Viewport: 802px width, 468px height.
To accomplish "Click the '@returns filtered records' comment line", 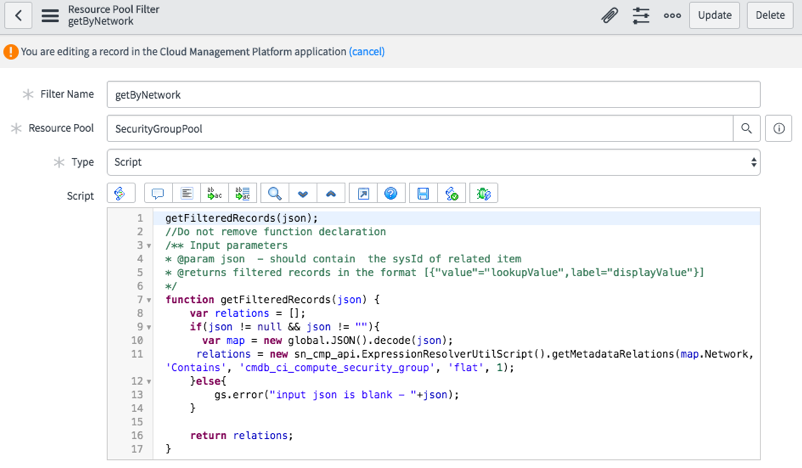I will tap(435, 272).
